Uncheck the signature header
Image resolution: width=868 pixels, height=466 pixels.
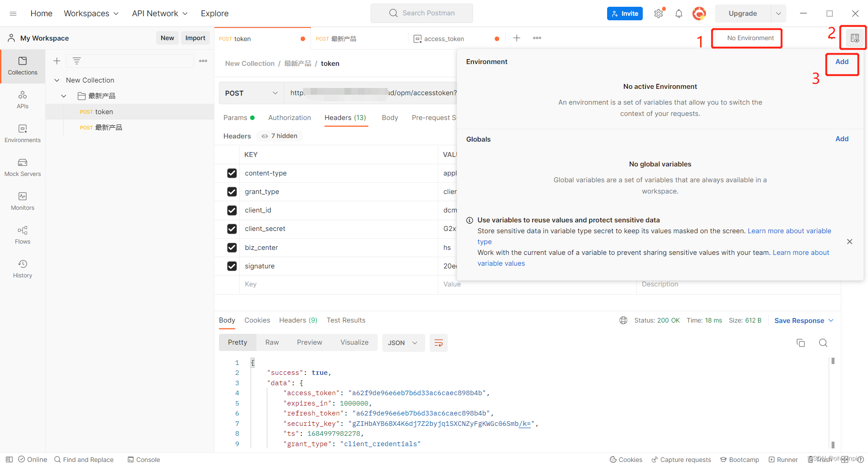[232, 266]
